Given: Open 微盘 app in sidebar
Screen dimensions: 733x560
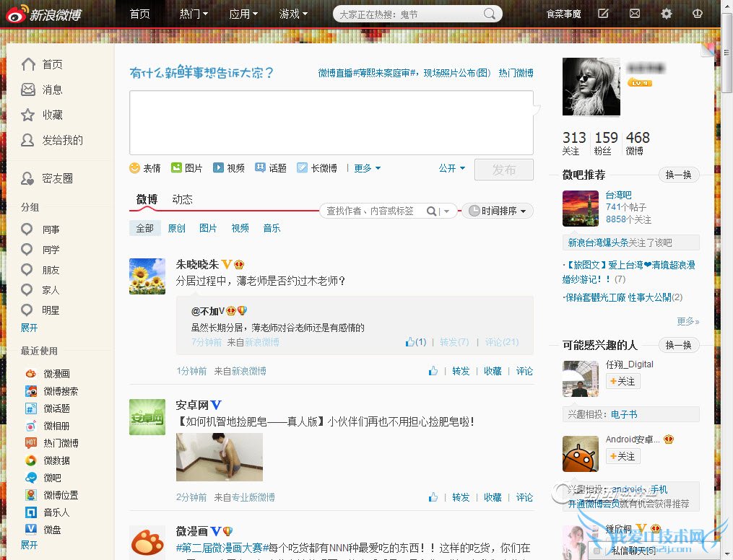Looking at the screenshot, I should pyautogui.click(x=43, y=530).
